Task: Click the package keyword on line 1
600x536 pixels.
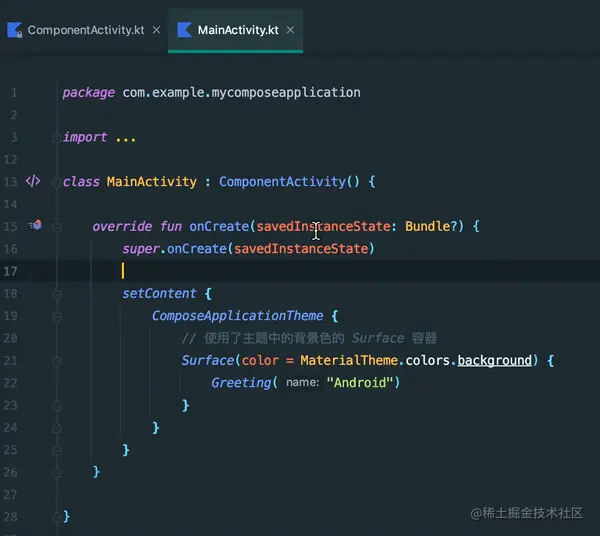Action: pyautogui.click(x=88, y=93)
